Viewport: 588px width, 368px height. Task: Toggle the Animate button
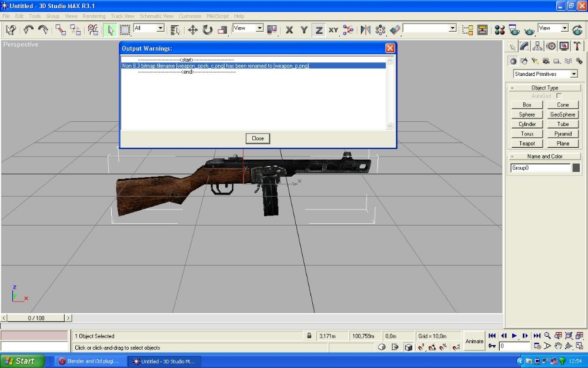point(475,340)
